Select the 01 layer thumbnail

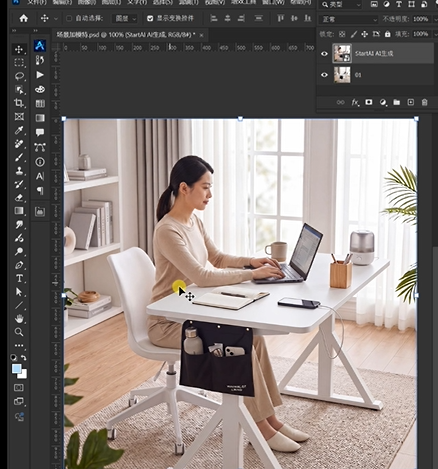342,75
